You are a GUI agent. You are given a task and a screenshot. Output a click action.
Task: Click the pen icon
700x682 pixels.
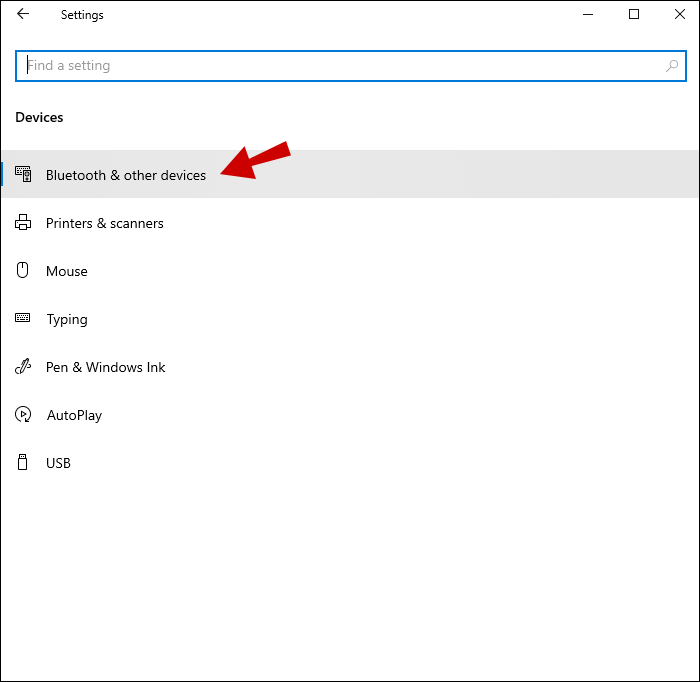click(x=23, y=366)
